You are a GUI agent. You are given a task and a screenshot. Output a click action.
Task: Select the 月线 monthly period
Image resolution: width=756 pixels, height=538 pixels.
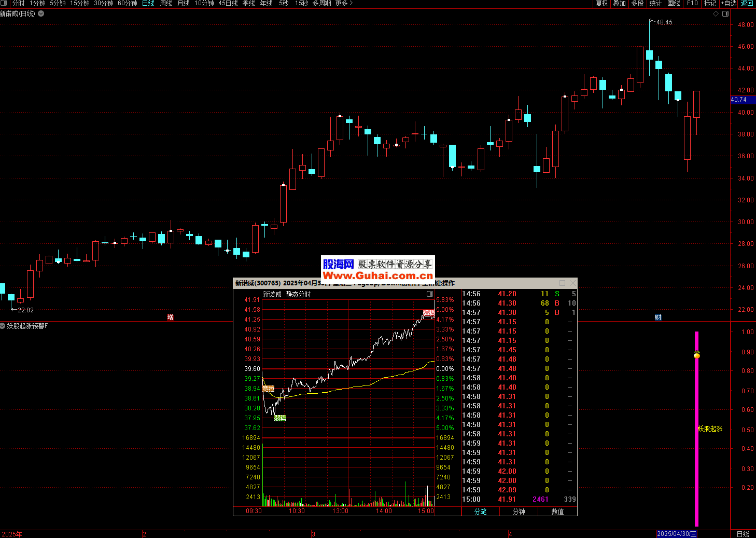tap(184, 3)
